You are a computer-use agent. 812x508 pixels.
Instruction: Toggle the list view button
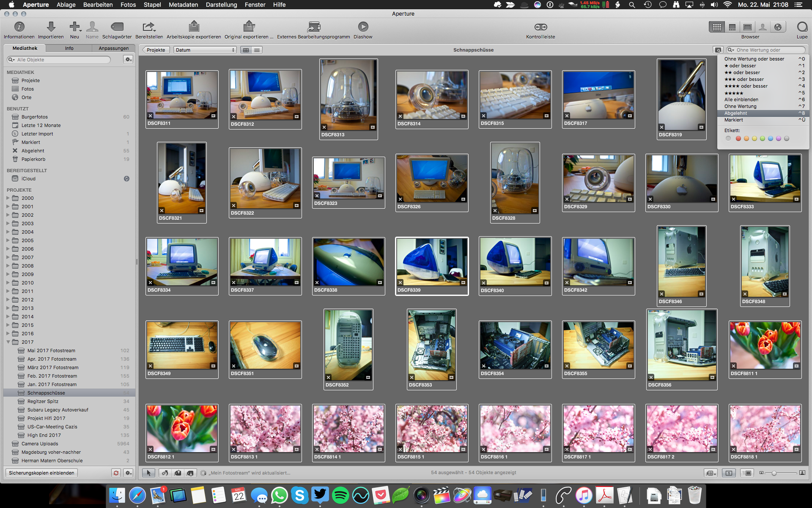point(257,50)
